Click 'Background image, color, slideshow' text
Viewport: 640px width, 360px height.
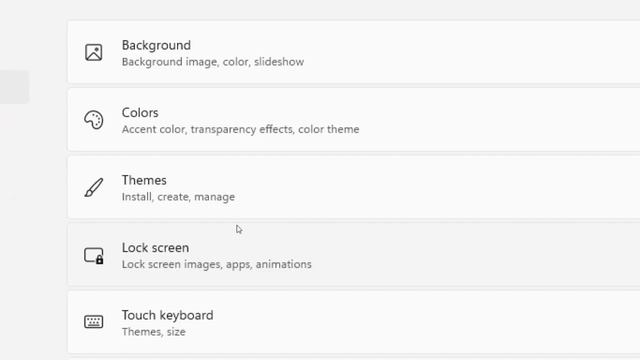coord(213,62)
